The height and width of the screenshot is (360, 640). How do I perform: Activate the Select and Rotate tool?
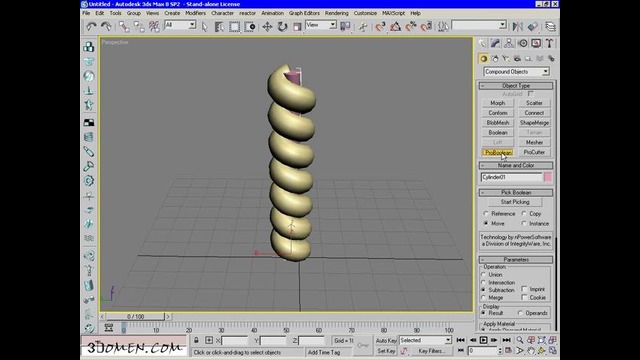[x=282, y=27]
